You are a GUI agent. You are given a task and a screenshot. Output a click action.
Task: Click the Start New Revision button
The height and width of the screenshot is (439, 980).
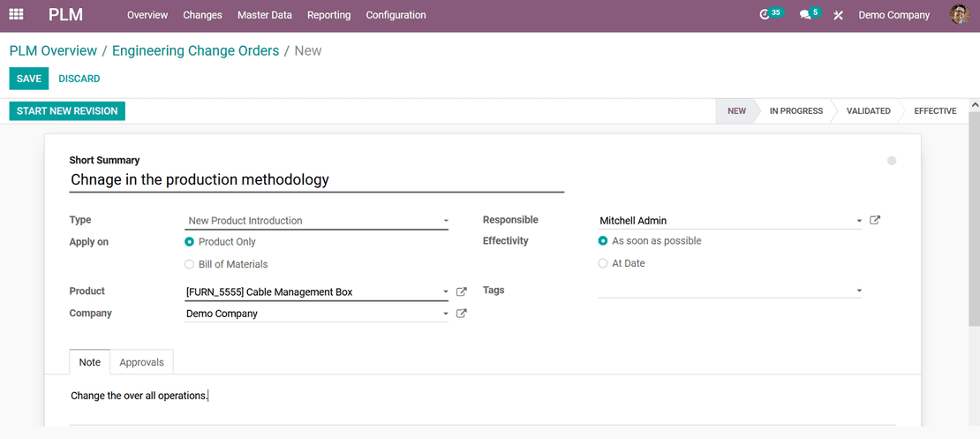pos(67,110)
